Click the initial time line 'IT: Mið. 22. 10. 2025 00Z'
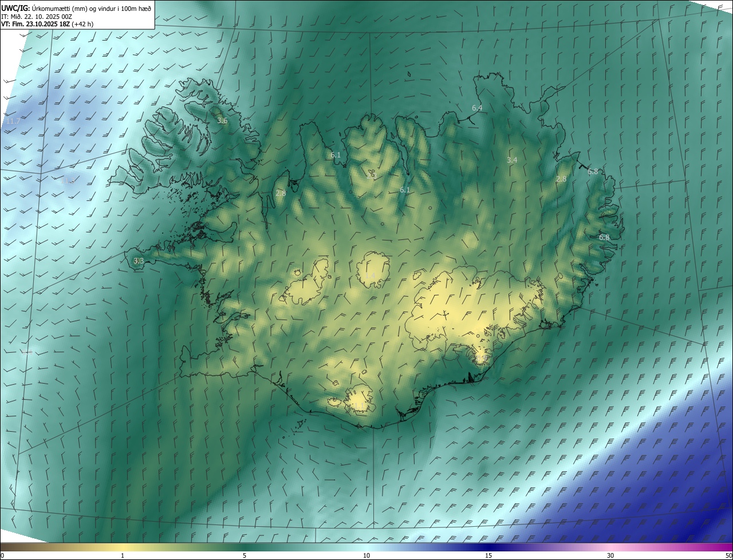This screenshot has width=733, height=560. point(38,16)
